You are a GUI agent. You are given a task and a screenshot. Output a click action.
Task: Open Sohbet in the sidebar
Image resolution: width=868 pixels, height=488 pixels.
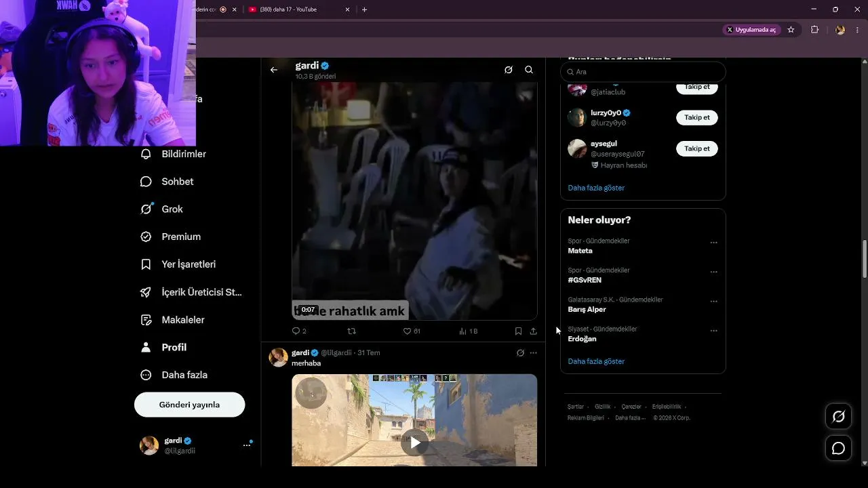point(167,182)
